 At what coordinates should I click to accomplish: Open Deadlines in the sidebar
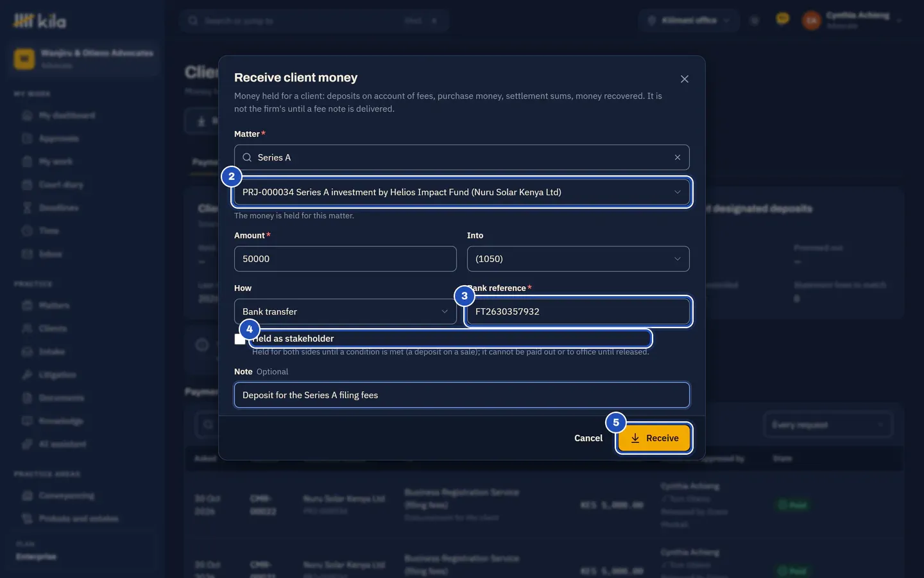pos(59,208)
